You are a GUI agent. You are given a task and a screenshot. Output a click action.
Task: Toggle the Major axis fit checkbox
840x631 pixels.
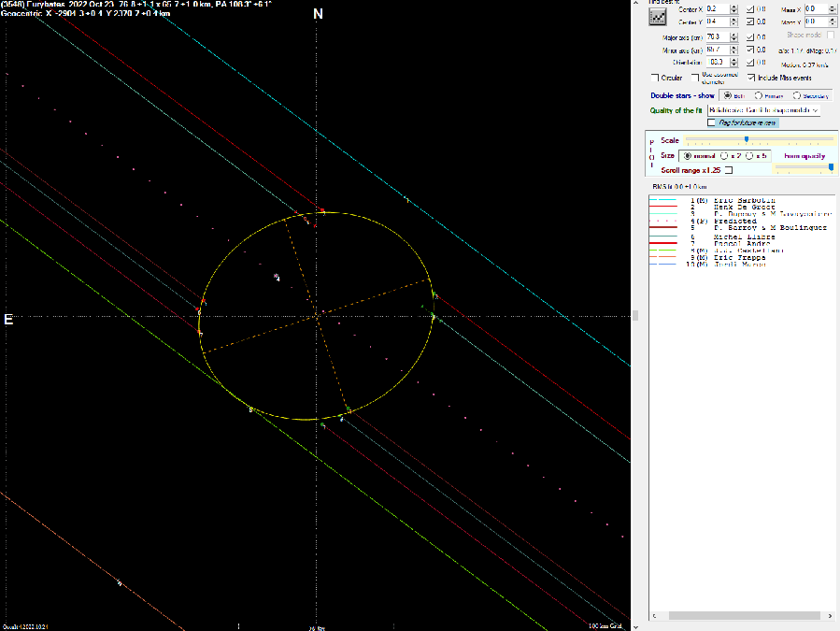(749, 36)
